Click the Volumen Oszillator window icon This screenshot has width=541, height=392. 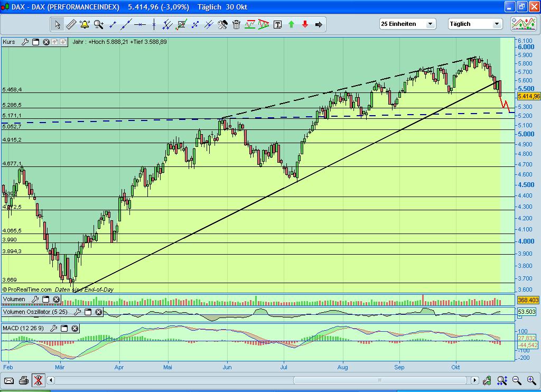pyautogui.click(x=88, y=312)
